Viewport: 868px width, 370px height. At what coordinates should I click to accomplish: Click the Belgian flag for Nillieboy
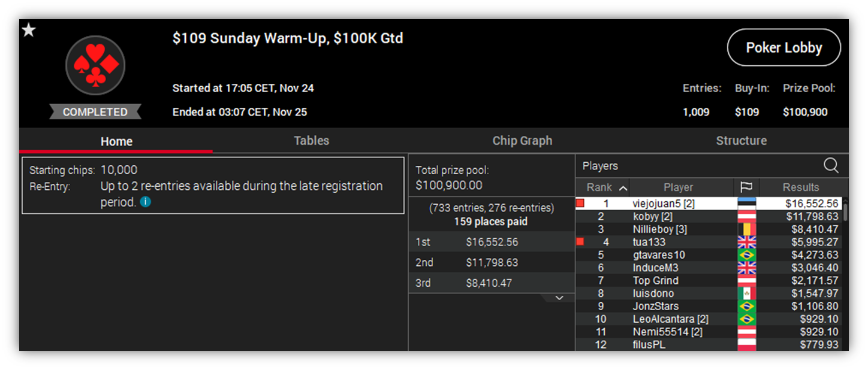click(746, 229)
